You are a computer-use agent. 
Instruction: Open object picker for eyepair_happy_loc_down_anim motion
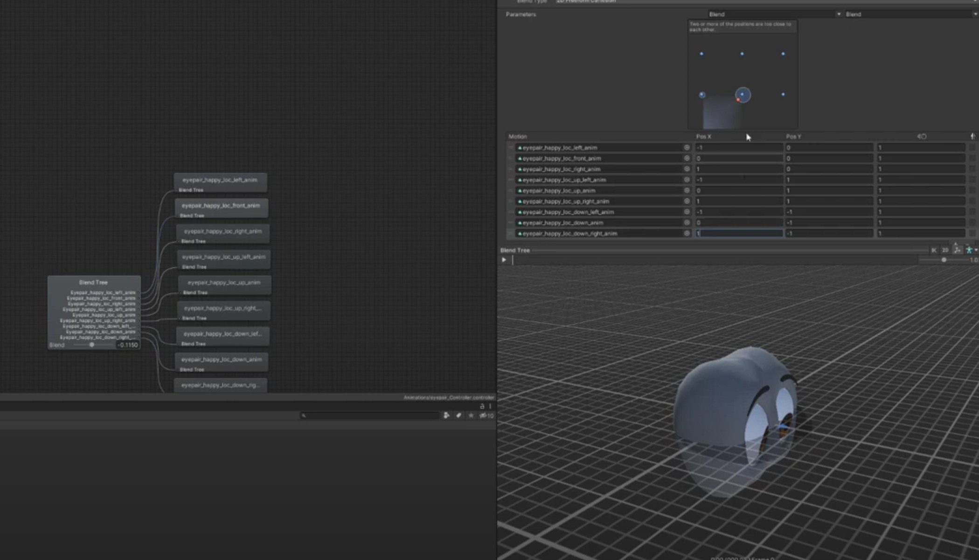[687, 222]
